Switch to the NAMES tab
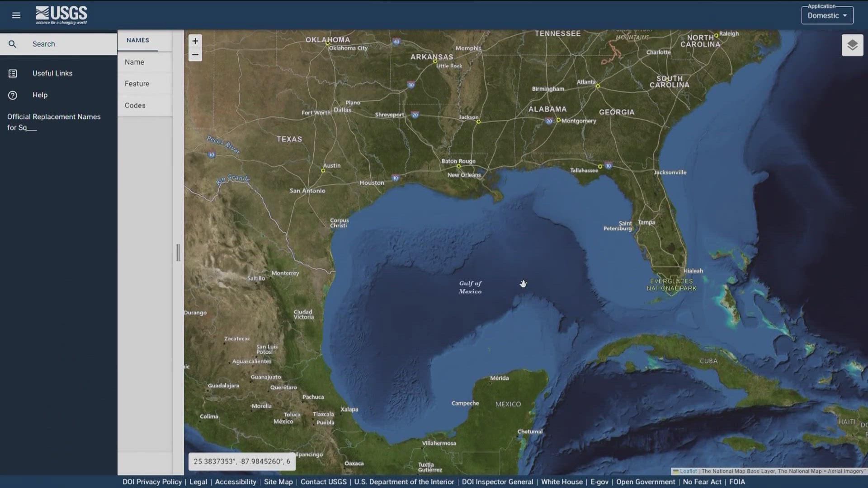Image resolution: width=868 pixels, height=488 pixels. [x=137, y=40]
